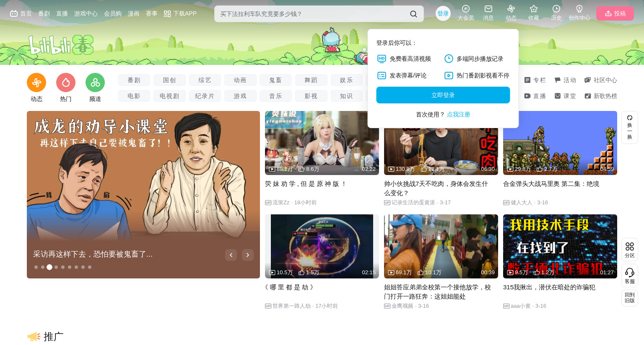
Task: Click the search magnifier icon
Action: coord(413,14)
